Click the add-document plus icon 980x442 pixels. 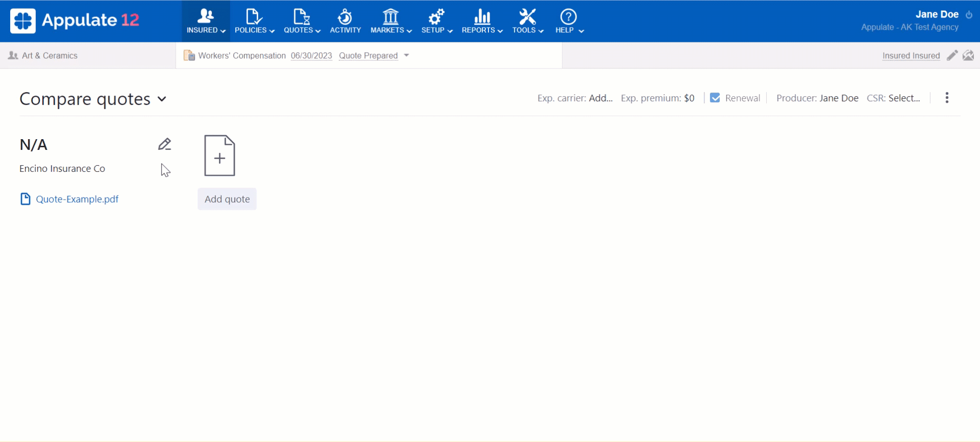coord(219,156)
